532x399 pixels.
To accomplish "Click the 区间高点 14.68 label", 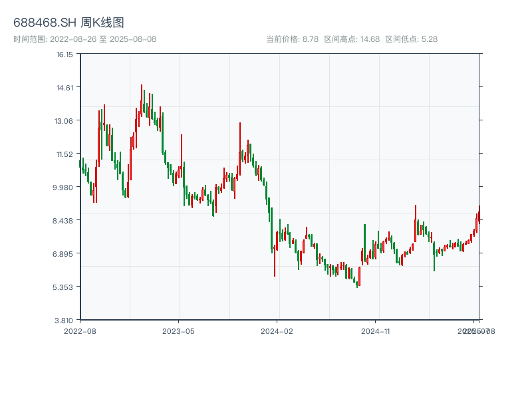I will click(x=352, y=39).
